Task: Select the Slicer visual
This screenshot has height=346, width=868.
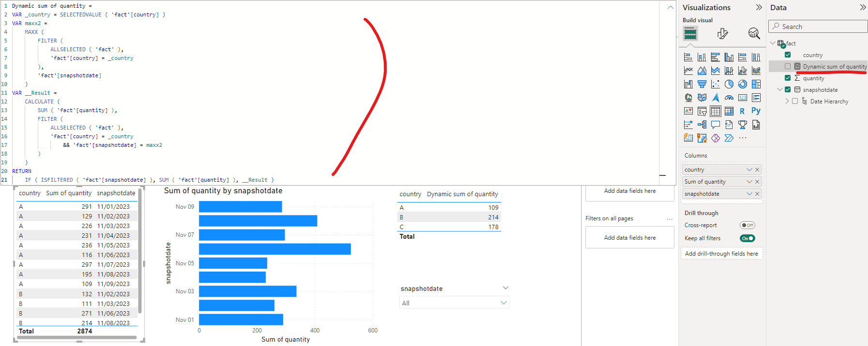Action: tap(702, 111)
